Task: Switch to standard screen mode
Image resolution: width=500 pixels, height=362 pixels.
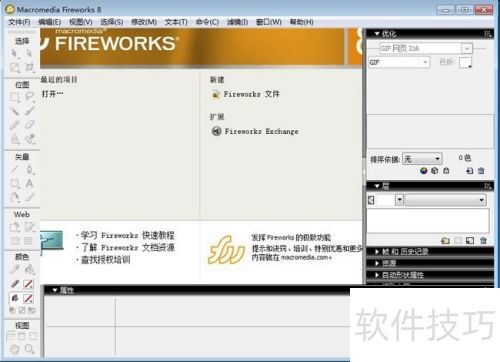Action: click(11, 336)
